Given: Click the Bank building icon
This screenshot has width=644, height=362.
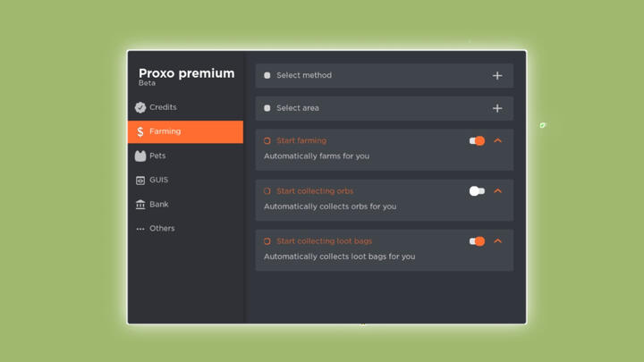Looking at the screenshot, I should 140,204.
